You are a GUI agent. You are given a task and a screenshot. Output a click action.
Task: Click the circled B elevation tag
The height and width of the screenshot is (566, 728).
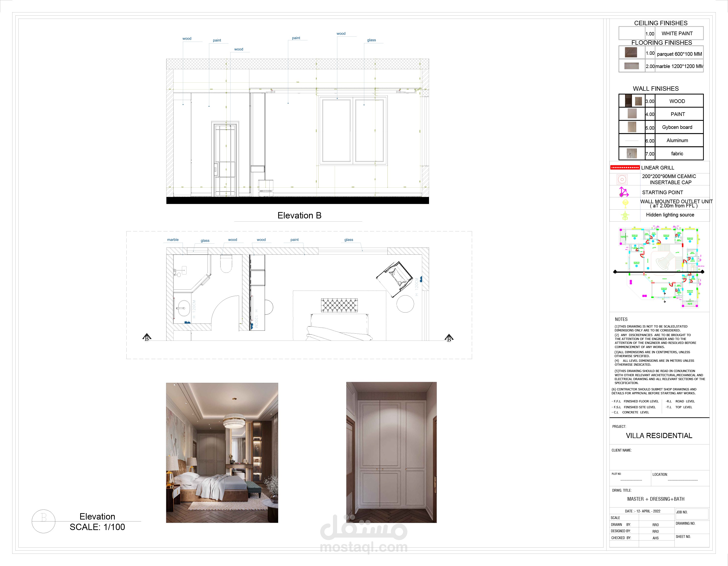tap(43, 521)
